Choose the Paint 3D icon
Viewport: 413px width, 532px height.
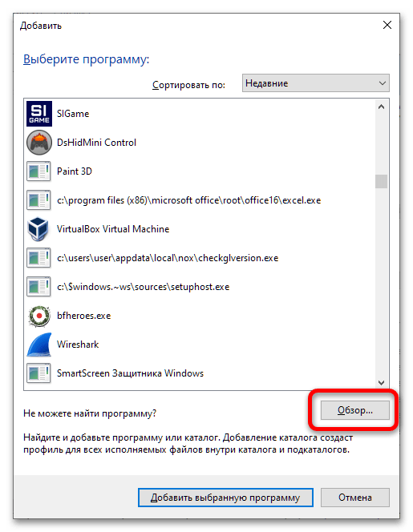pyautogui.click(x=38, y=171)
